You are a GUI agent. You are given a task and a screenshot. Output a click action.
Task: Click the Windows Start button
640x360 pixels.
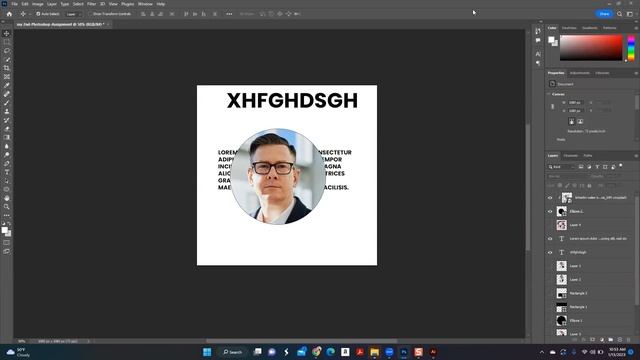tap(207, 352)
